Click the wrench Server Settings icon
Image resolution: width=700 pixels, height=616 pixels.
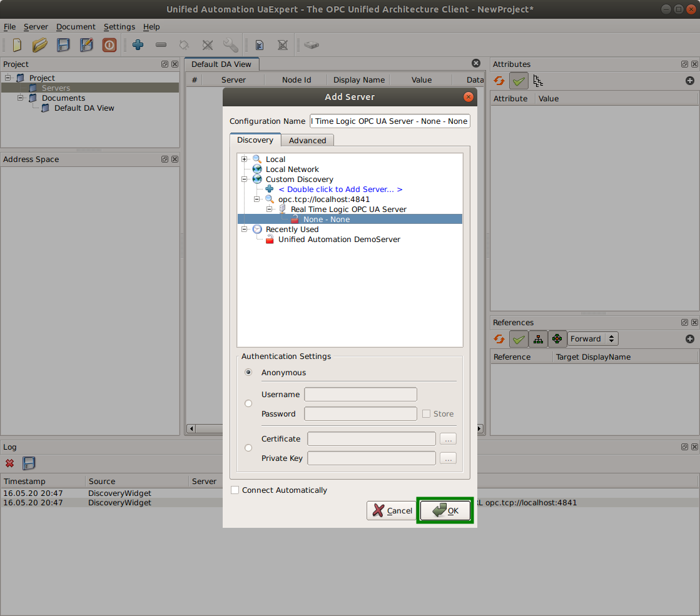point(231,44)
